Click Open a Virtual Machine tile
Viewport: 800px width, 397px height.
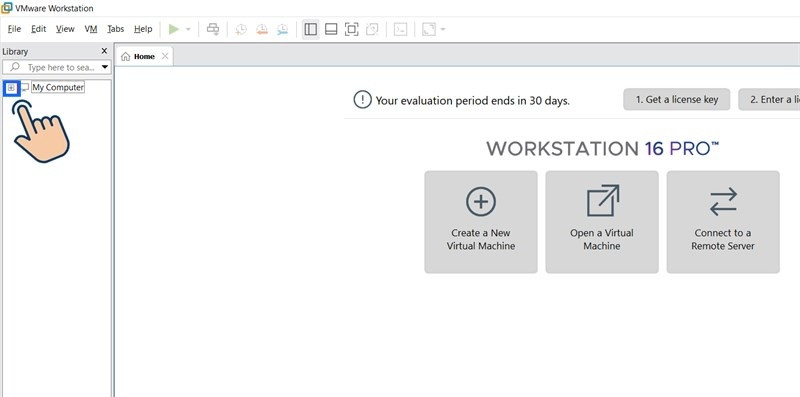click(602, 222)
